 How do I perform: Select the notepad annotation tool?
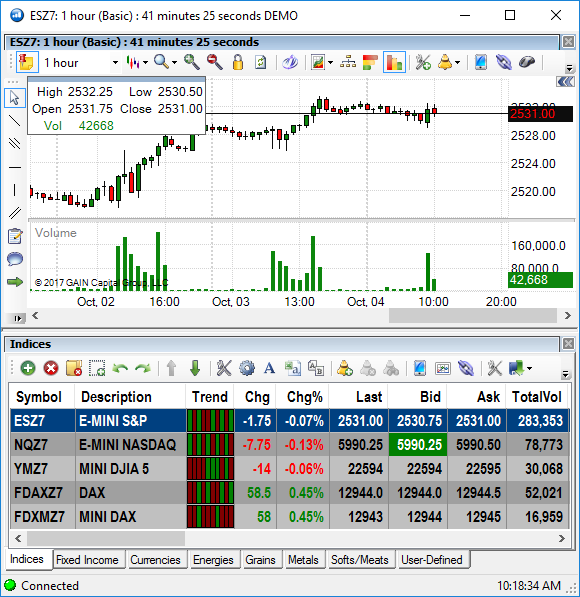click(15, 236)
